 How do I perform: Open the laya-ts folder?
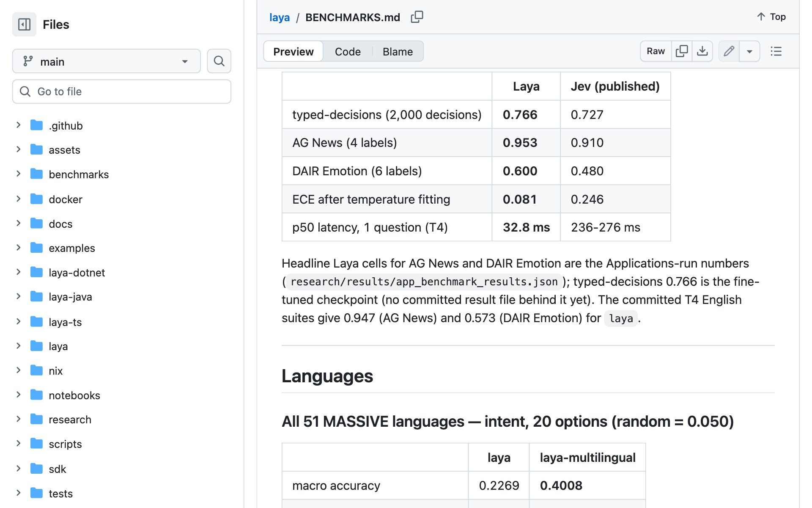(65, 322)
